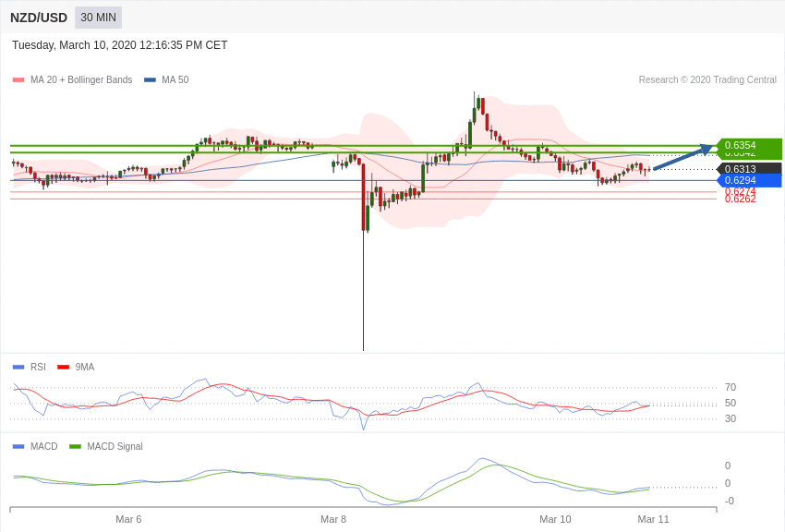
Task: Click the 30 MIN timeframe button
Action: click(x=98, y=18)
